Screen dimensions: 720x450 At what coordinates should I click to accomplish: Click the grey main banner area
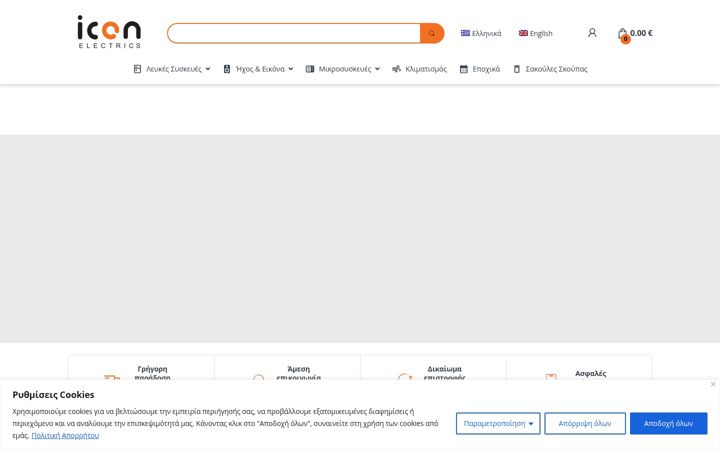pos(360,238)
